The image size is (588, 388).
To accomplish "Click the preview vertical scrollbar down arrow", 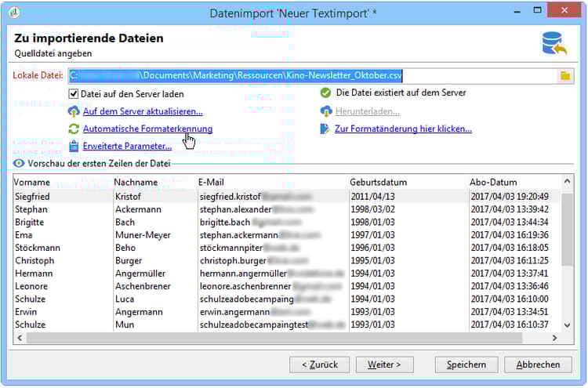I will tap(567, 325).
